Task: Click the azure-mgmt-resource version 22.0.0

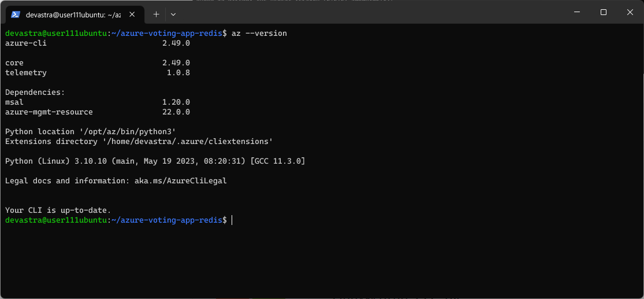Action: [176, 112]
